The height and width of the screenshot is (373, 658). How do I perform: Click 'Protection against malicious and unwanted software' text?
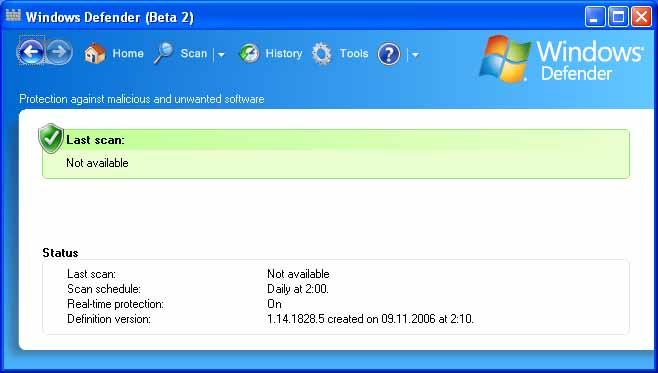tap(142, 99)
